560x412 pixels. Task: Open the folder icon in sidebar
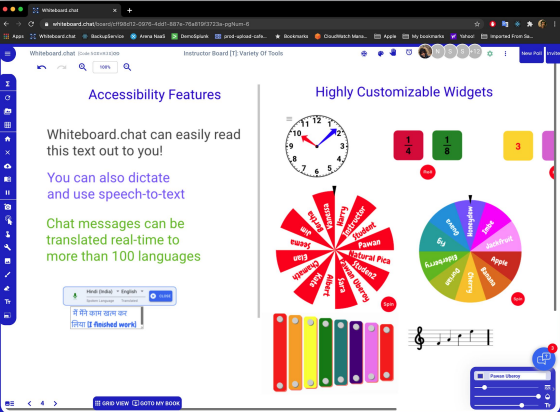8,111
